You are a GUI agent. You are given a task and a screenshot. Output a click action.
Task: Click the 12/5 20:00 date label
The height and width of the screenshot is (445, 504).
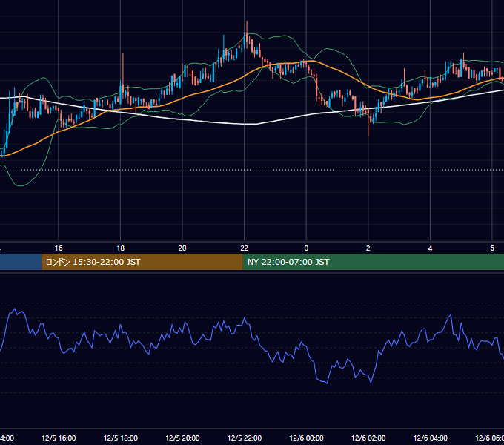[x=182, y=438]
